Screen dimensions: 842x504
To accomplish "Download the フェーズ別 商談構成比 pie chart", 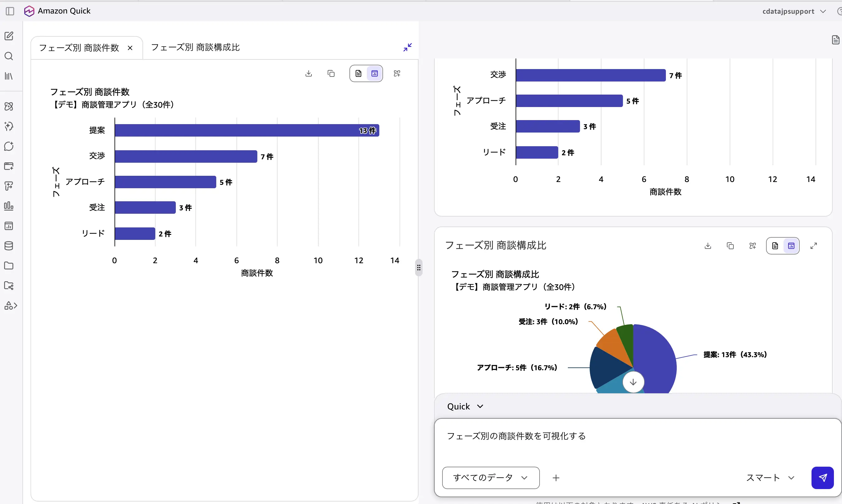I will (708, 245).
